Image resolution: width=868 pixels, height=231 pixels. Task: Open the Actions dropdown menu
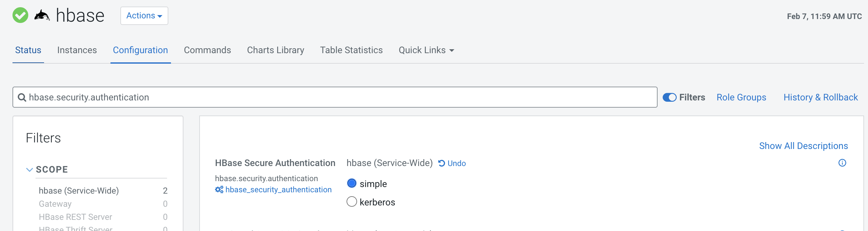[x=144, y=16]
